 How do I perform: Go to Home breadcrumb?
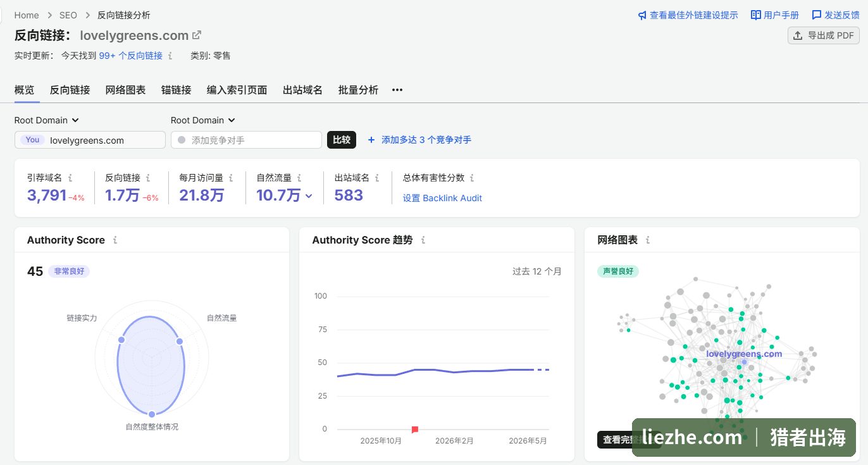[x=27, y=15]
